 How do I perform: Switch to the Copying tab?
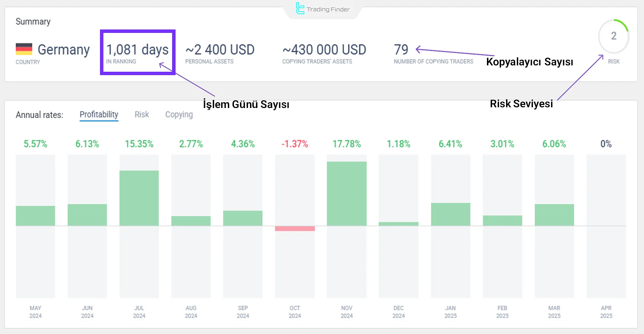point(179,114)
